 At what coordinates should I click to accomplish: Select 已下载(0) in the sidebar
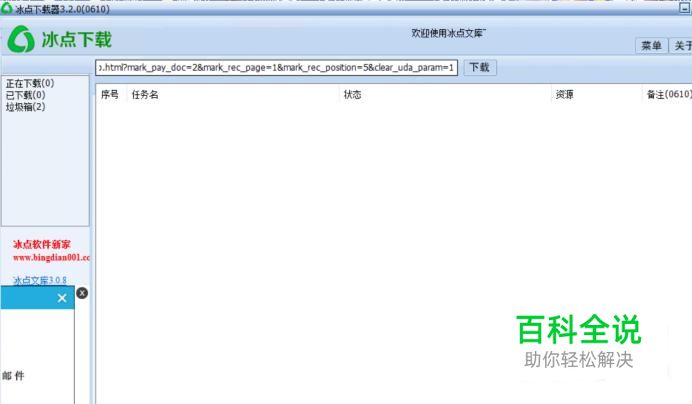pyautogui.click(x=25, y=95)
